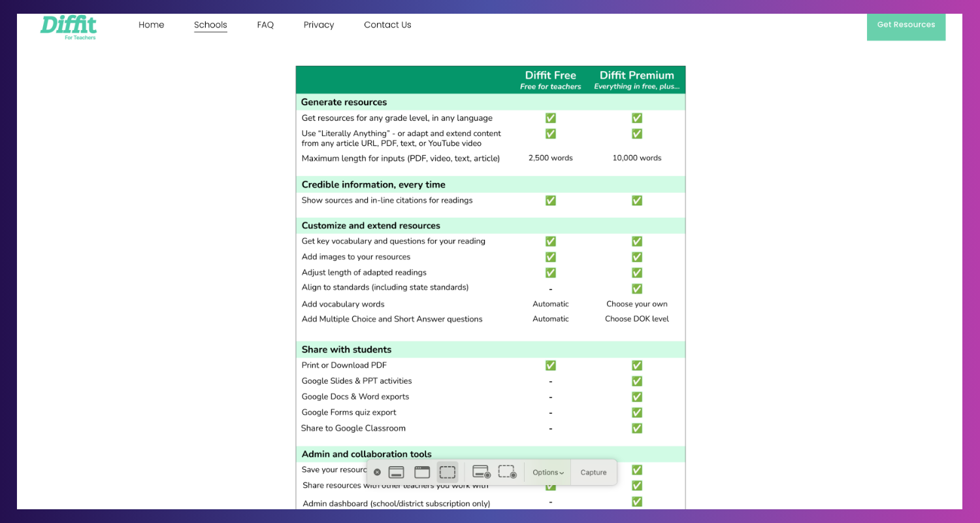The width and height of the screenshot is (980, 523).
Task: Select Capture Selected Portion icon
Action: (x=448, y=472)
